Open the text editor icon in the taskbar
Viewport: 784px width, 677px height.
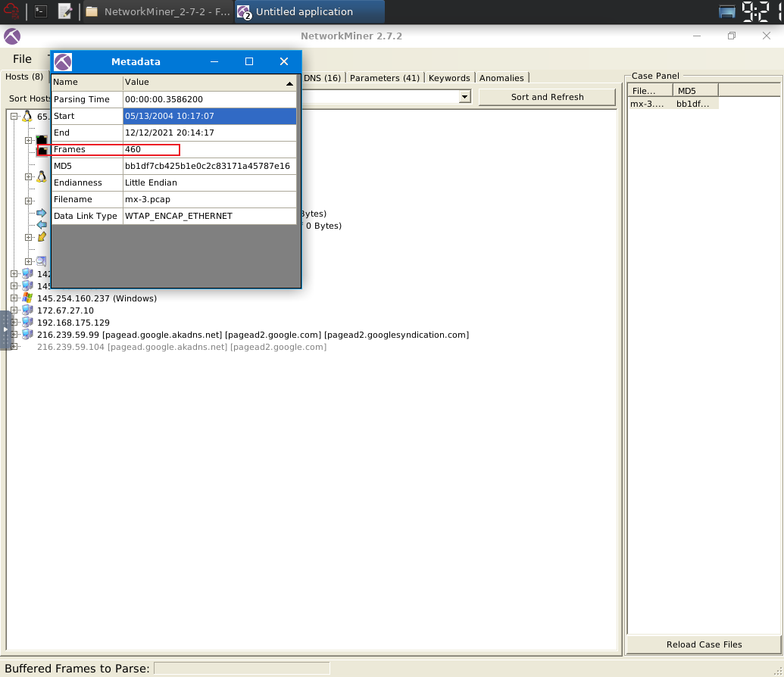click(65, 11)
